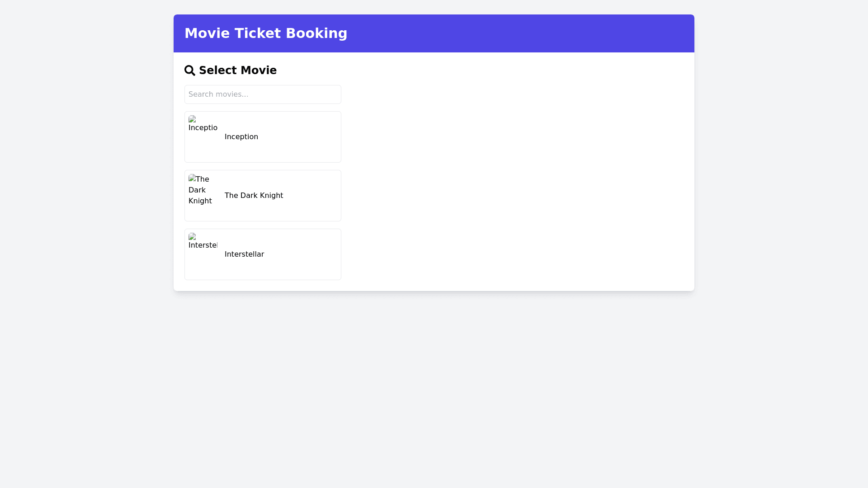Click blank space inside Inception card's right side
Viewport: 868px width, 488px height.
(x=307, y=136)
